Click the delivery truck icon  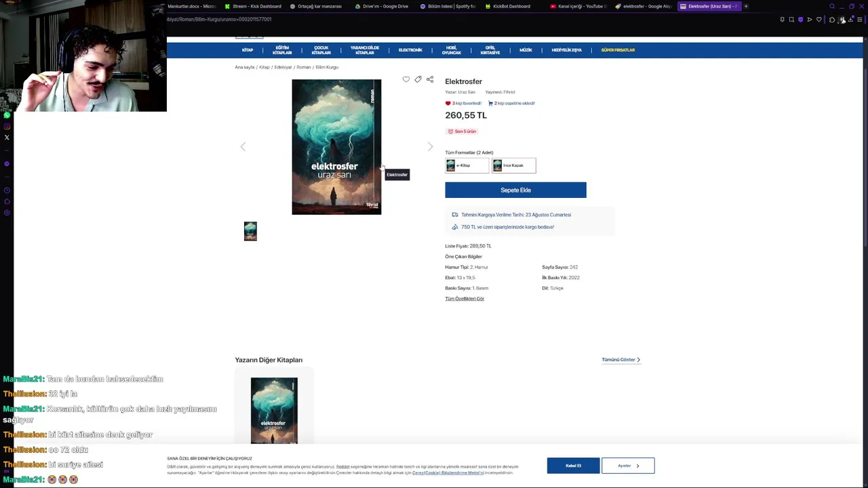pos(455,215)
